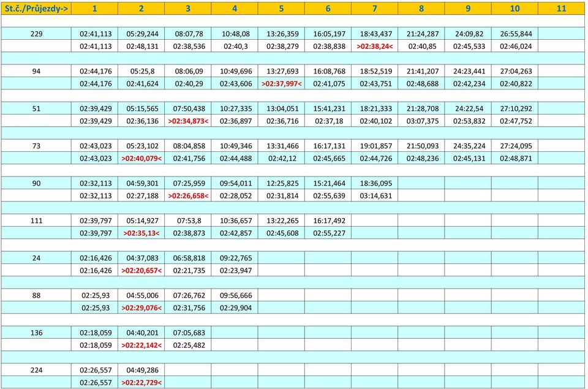Select cell 09:56,666
This screenshot has width=588, height=389.
tap(235, 295)
